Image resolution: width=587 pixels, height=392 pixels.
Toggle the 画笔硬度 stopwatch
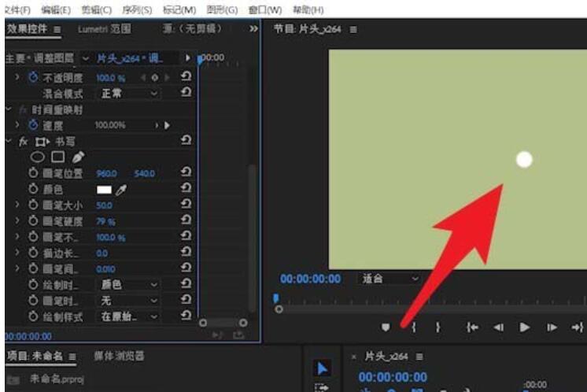(33, 221)
